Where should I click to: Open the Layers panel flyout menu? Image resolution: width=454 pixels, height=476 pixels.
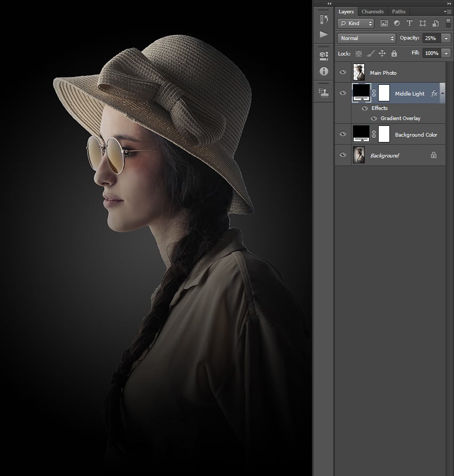pos(447,11)
